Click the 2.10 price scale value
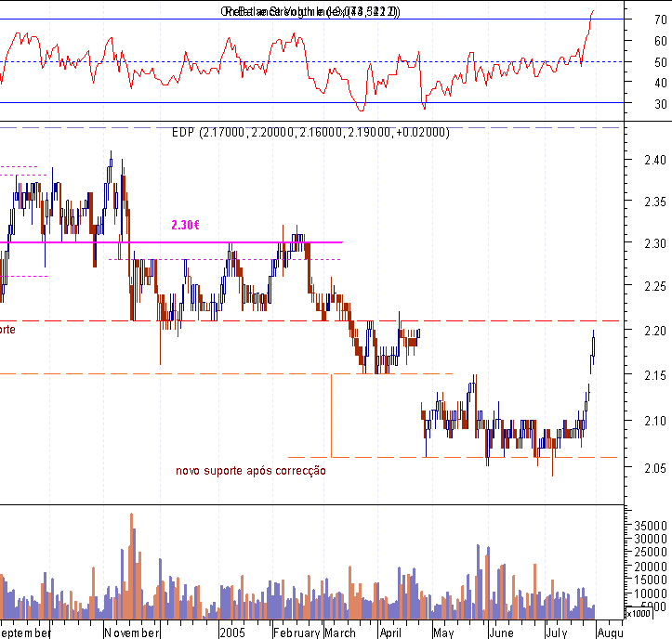Image resolution: width=672 pixels, height=639 pixels. pos(655,421)
